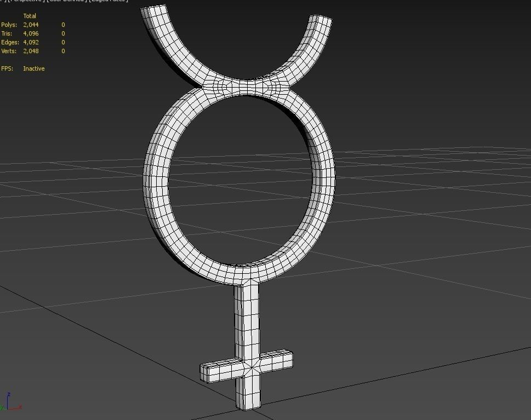This screenshot has height=420, width=531.
Task: Click the selection count 0 in Tris row
Action: (64, 33)
